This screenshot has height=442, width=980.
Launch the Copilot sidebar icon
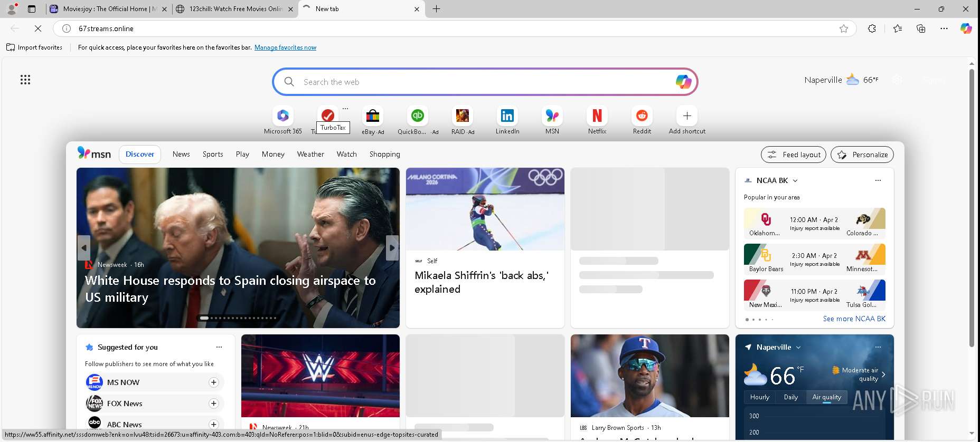point(966,28)
